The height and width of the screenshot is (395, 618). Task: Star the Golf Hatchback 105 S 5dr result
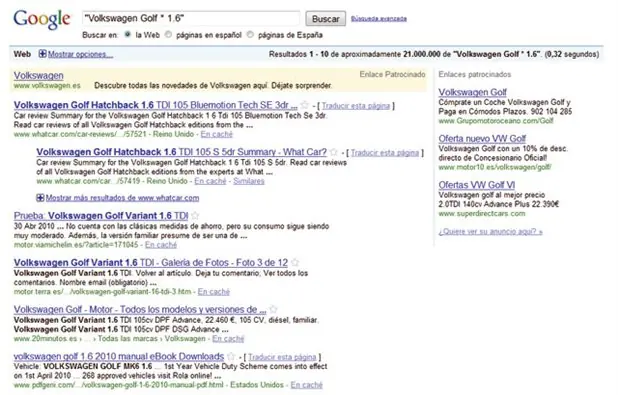click(334, 152)
